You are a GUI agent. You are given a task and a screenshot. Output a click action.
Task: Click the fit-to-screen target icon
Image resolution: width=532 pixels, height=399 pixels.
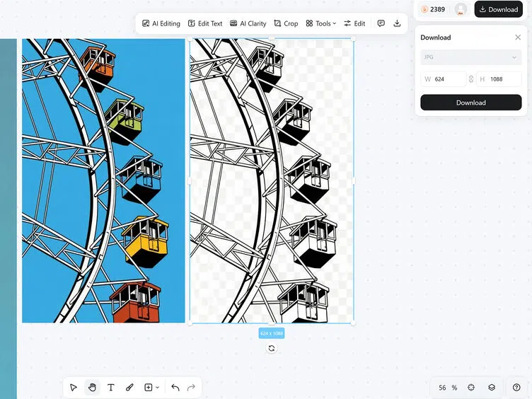(471, 388)
